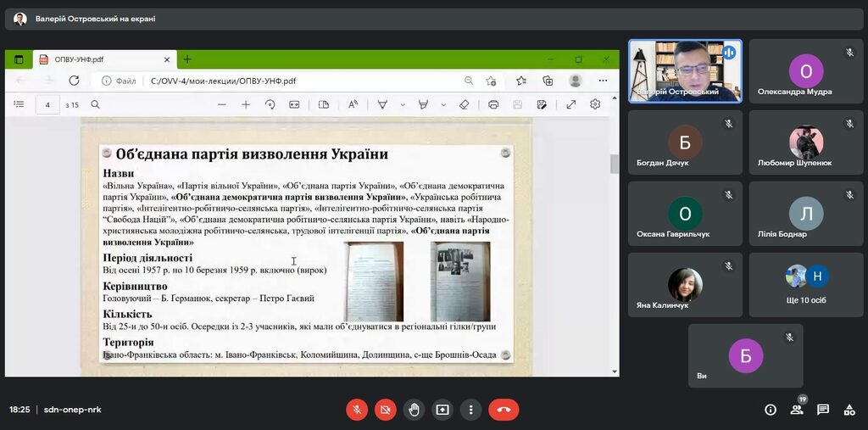Click the PDF rotate icon
Screen dimensions: 868x430
(270, 104)
